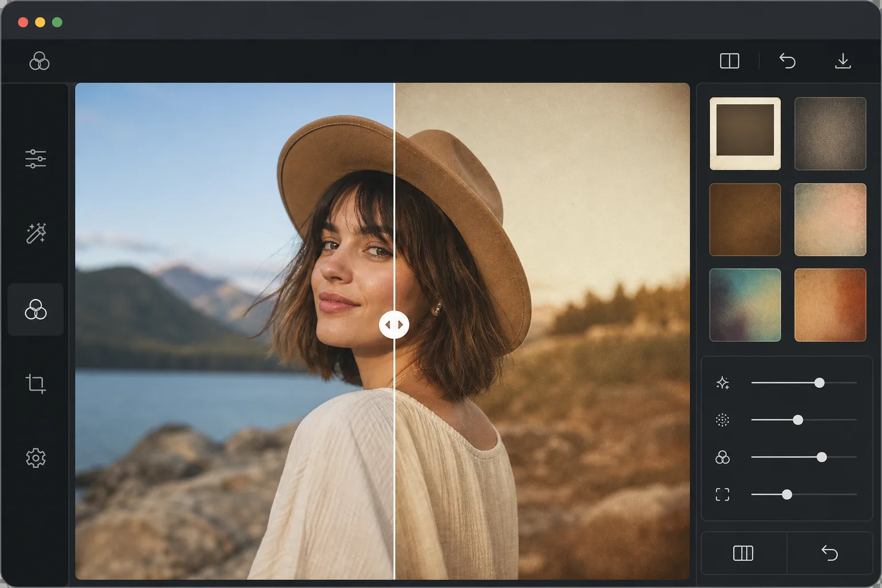Select the brown polaroid-frame filter preset
Screen dimensions: 882x588
coord(745,134)
